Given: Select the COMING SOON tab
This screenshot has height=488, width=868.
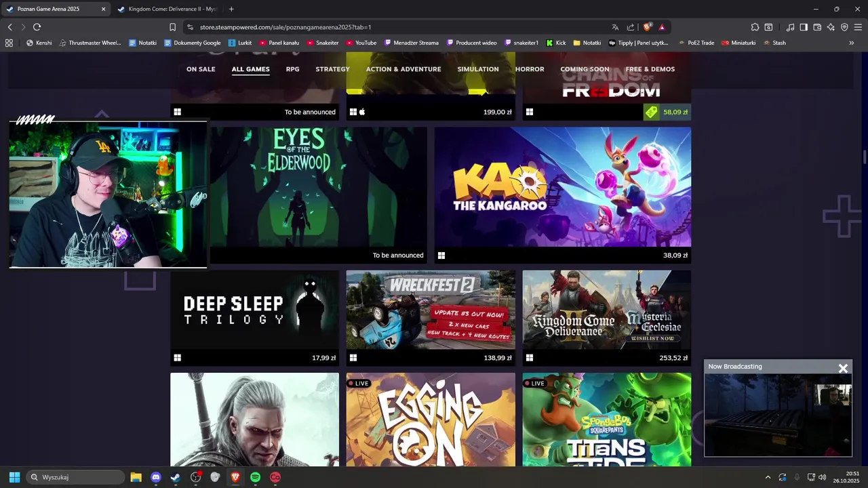Looking at the screenshot, I should pos(585,69).
